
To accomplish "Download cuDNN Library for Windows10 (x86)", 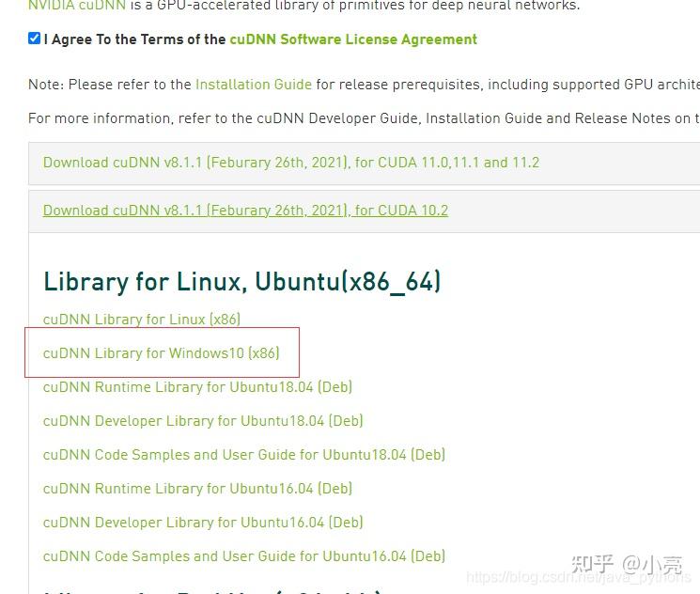I will (x=162, y=353).
